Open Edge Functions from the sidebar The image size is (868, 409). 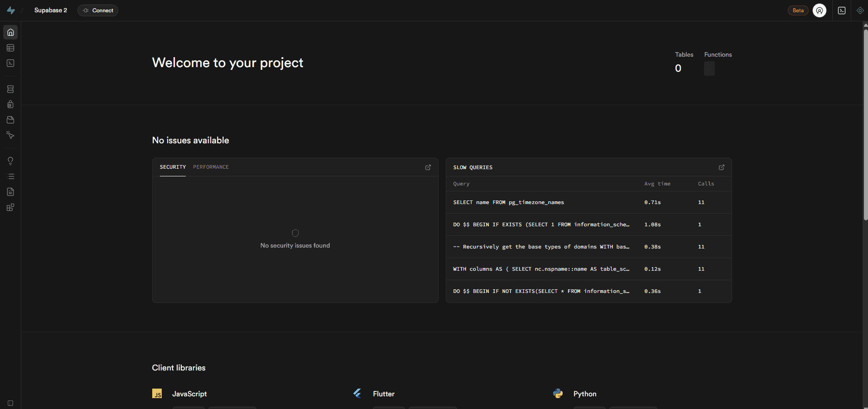[10, 135]
